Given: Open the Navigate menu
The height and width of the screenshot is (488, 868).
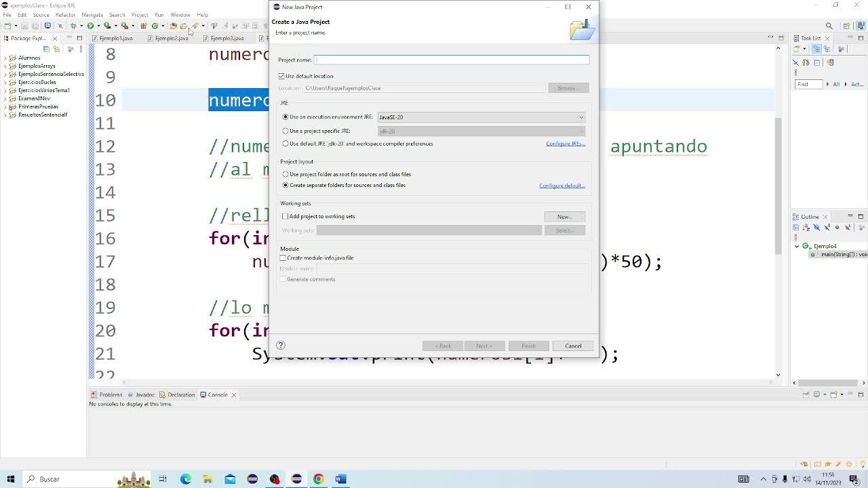Looking at the screenshot, I should click(92, 15).
